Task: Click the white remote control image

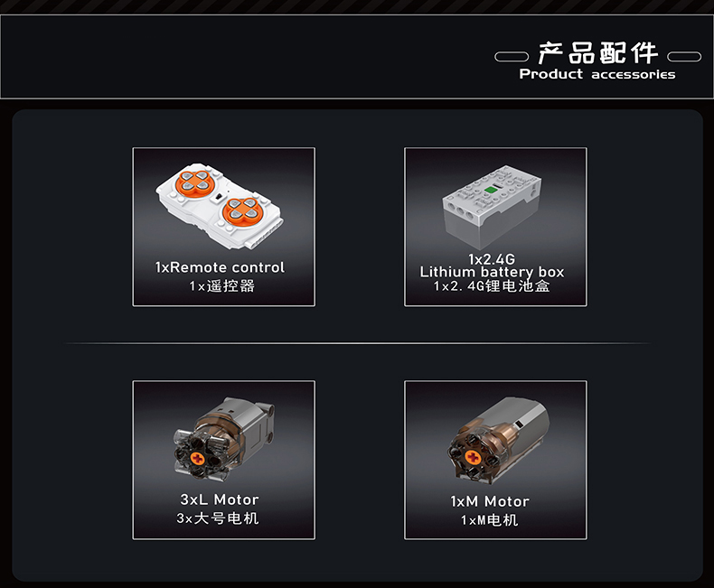Action: [220, 206]
